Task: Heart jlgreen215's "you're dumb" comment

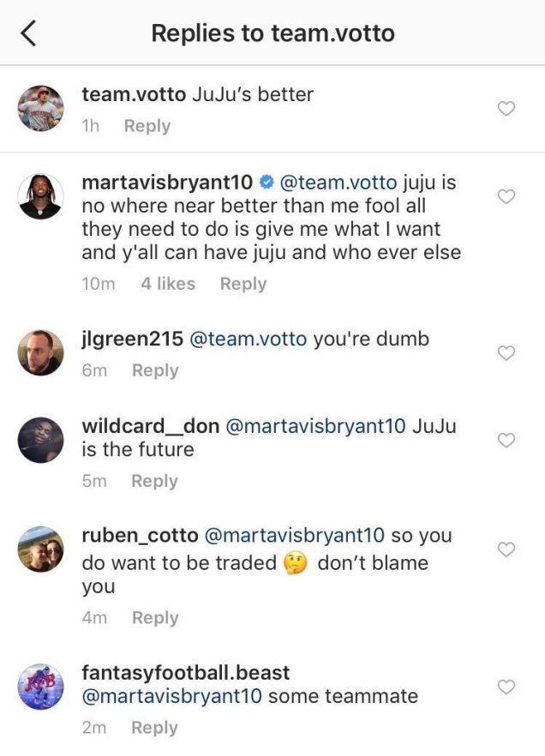Action: (x=506, y=353)
